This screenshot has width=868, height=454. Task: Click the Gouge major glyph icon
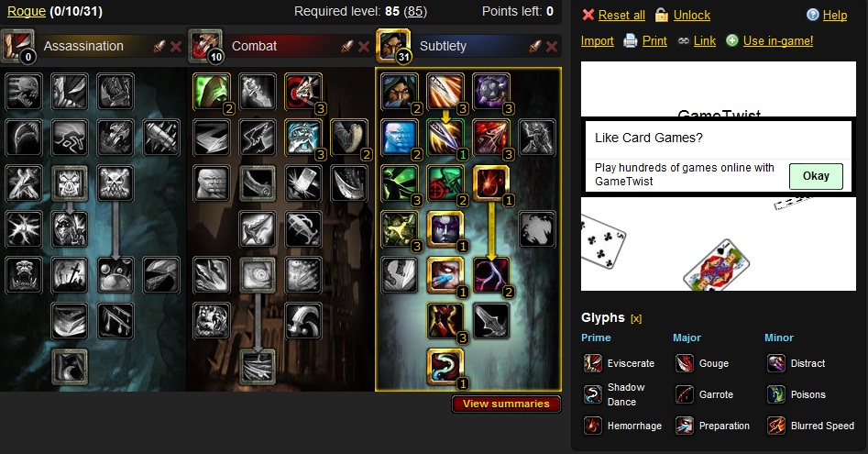point(684,364)
